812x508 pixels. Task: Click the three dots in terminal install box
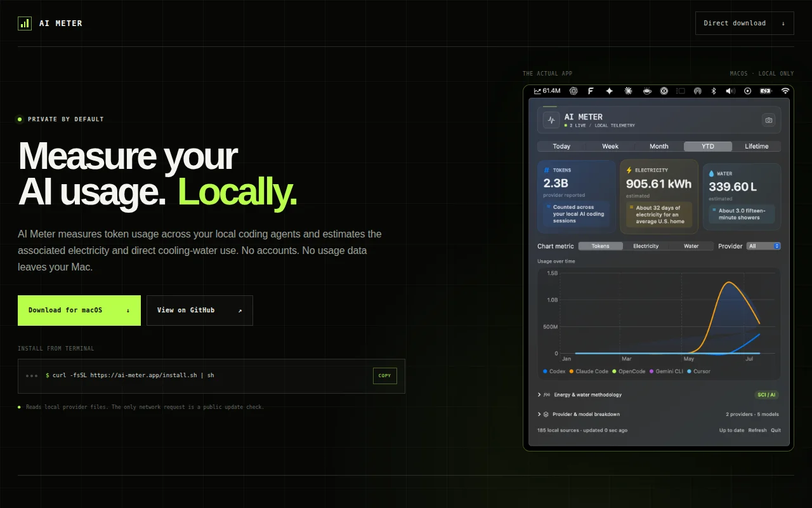[x=32, y=375]
